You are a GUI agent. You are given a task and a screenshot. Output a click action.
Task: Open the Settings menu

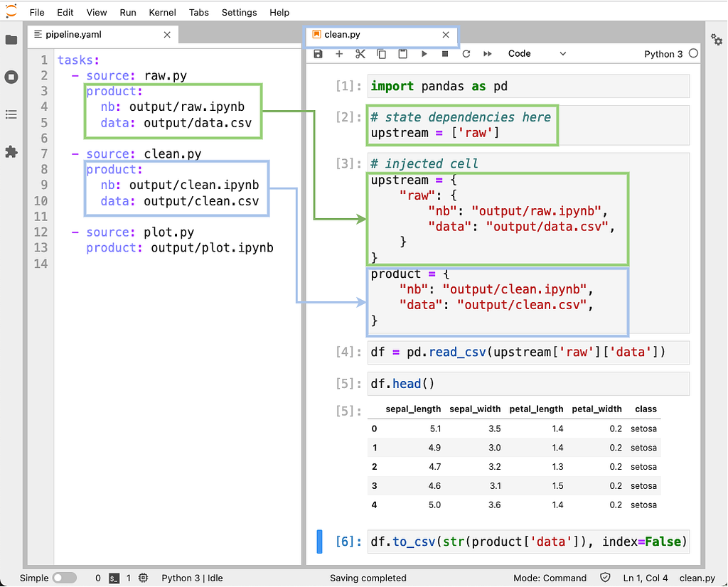coord(239,13)
